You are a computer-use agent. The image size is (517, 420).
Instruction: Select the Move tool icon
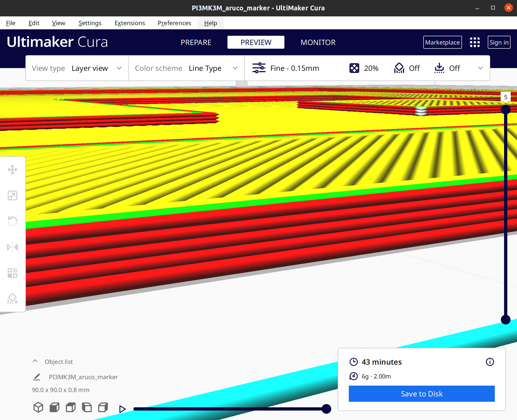pos(12,170)
